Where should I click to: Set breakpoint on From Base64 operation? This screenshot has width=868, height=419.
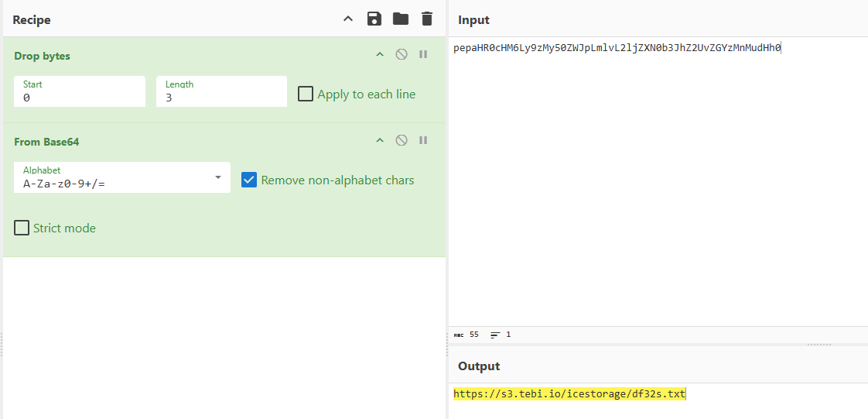click(x=423, y=140)
